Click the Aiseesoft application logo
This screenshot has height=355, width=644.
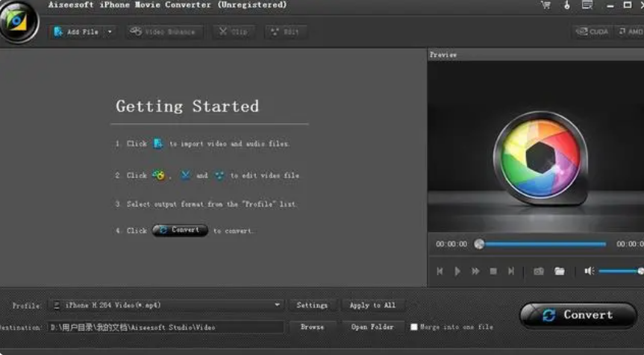19,22
